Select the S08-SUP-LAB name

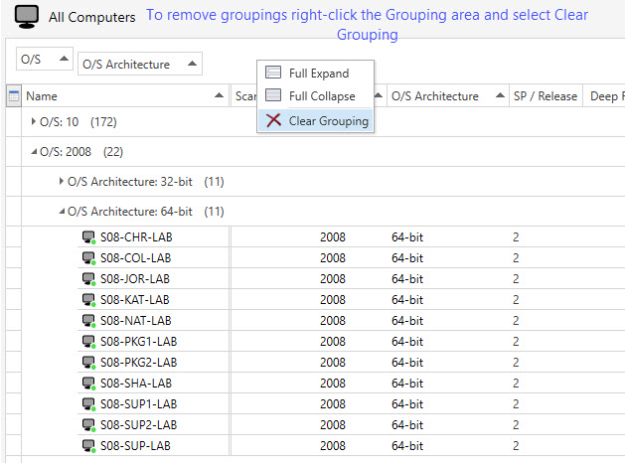point(135,446)
